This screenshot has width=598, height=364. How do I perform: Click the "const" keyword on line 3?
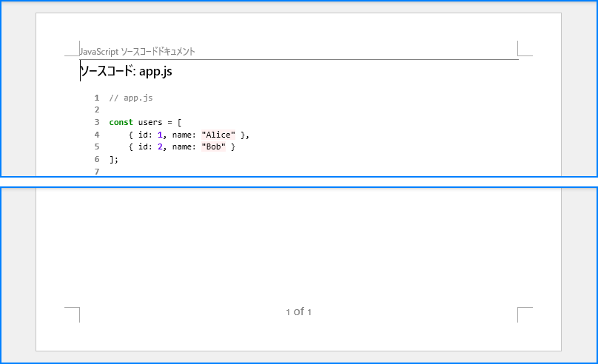[121, 122]
